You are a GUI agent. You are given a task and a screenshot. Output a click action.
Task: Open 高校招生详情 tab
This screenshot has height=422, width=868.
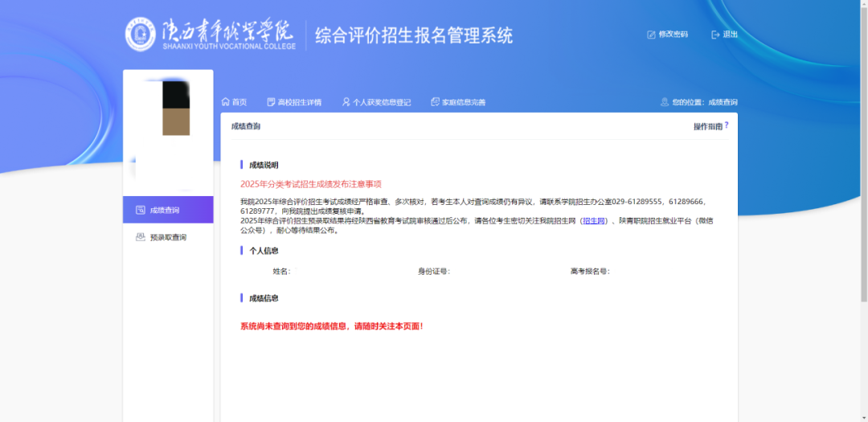300,102
